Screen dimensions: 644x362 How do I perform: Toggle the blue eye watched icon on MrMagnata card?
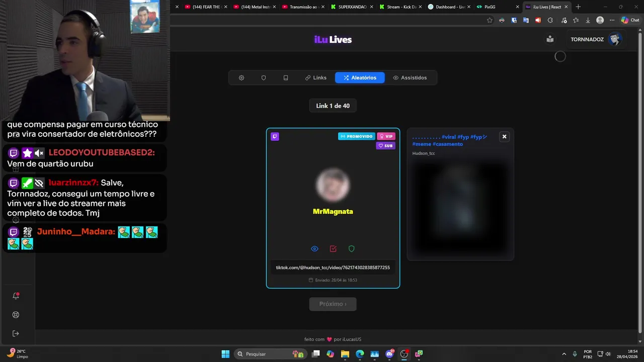(314, 249)
